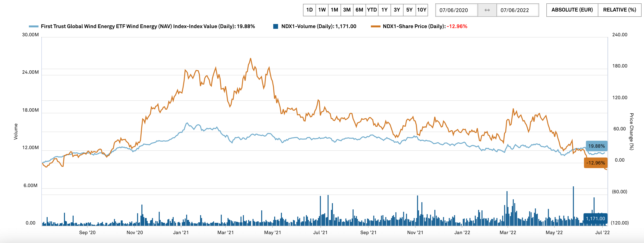Select the 1D time range button
The image size is (644, 243).
[x=309, y=10]
